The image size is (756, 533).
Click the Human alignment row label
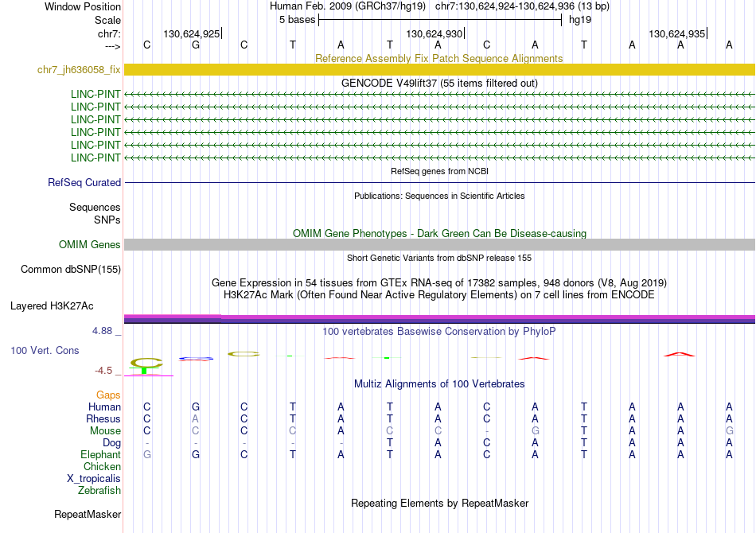tap(104, 407)
